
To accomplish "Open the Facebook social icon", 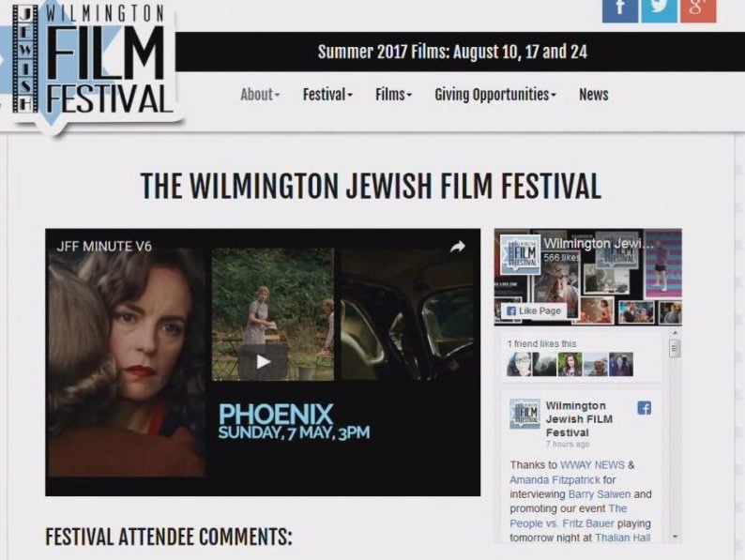I will click(x=620, y=10).
